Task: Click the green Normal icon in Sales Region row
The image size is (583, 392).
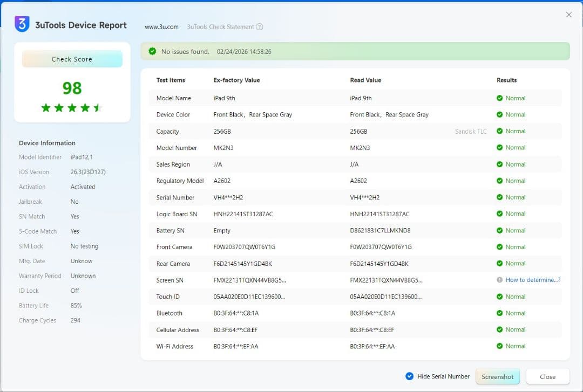Action: pos(499,164)
